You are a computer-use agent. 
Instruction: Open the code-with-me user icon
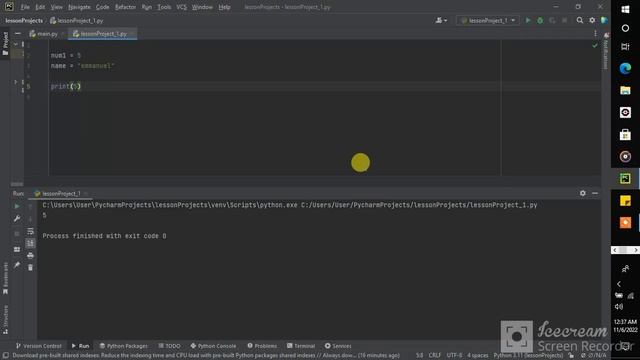coord(441,20)
